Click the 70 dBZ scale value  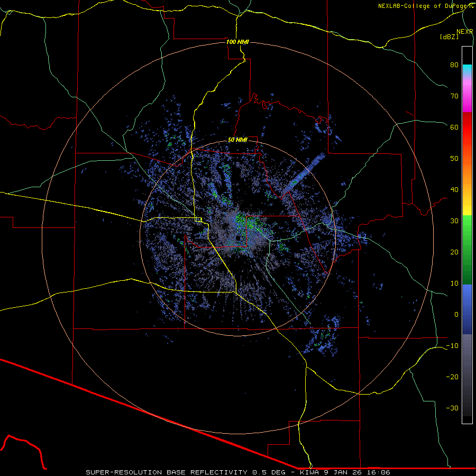(454, 96)
